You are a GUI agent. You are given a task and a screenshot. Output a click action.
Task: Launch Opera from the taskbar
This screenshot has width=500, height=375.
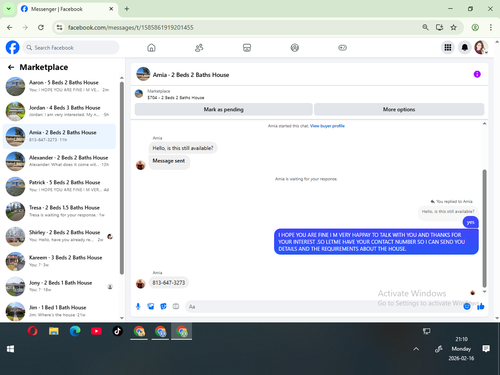[32, 331]
